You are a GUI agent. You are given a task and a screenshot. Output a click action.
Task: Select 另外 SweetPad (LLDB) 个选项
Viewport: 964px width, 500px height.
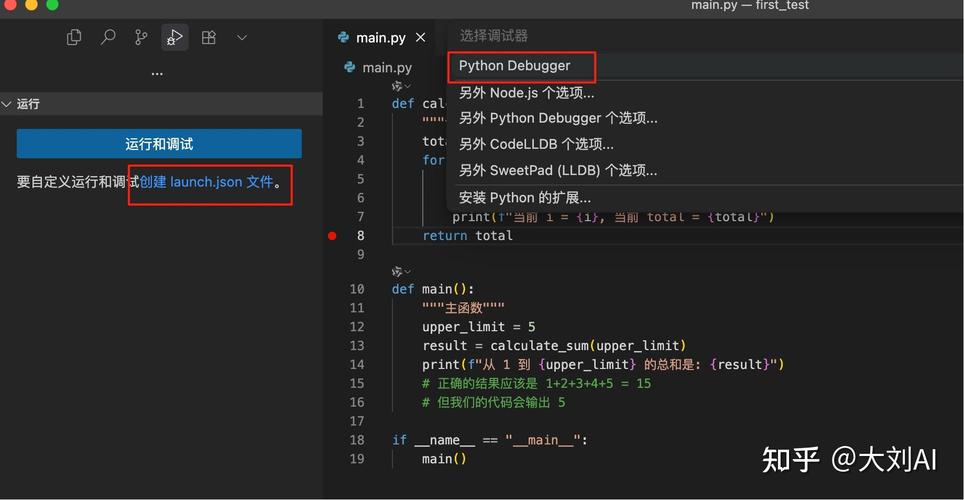pyautogui.click(x=705, y=170)
